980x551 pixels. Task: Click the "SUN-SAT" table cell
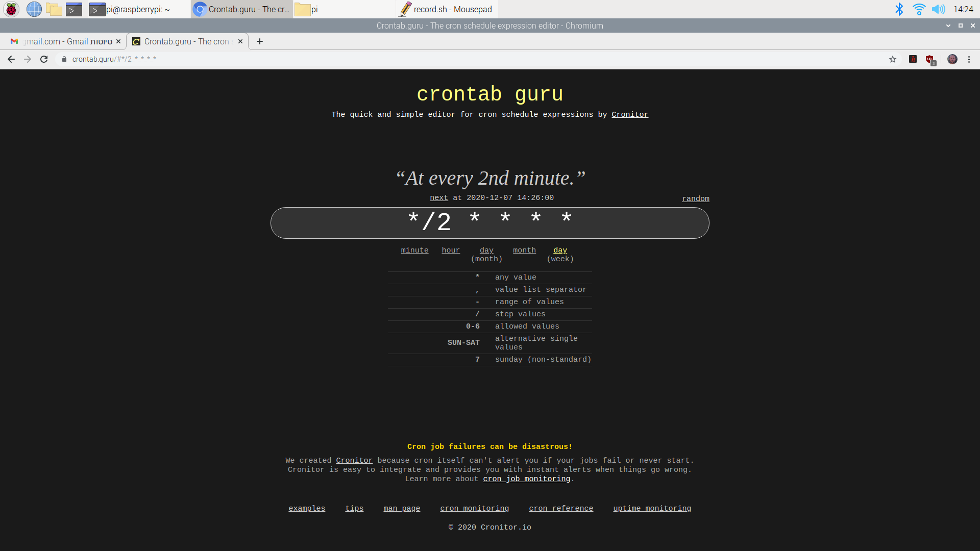pos(463,343)
